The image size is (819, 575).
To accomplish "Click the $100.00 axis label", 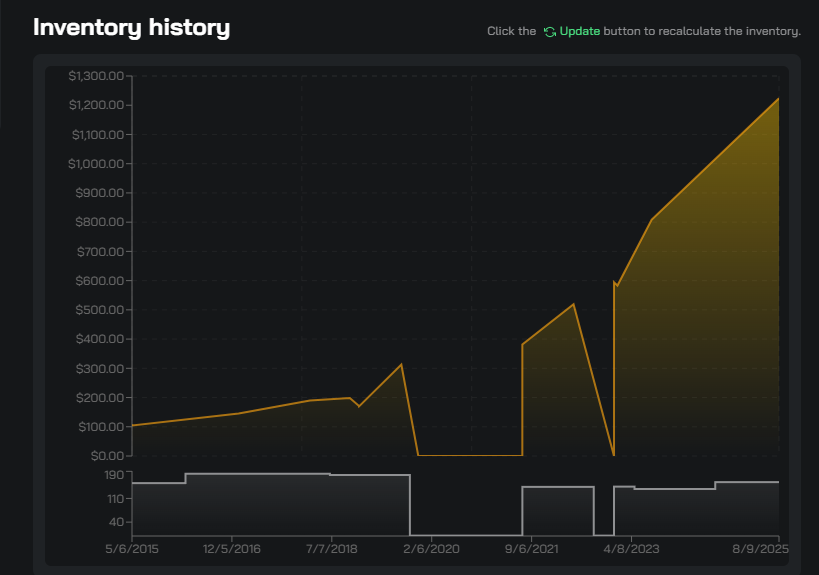I will point(101,427).
